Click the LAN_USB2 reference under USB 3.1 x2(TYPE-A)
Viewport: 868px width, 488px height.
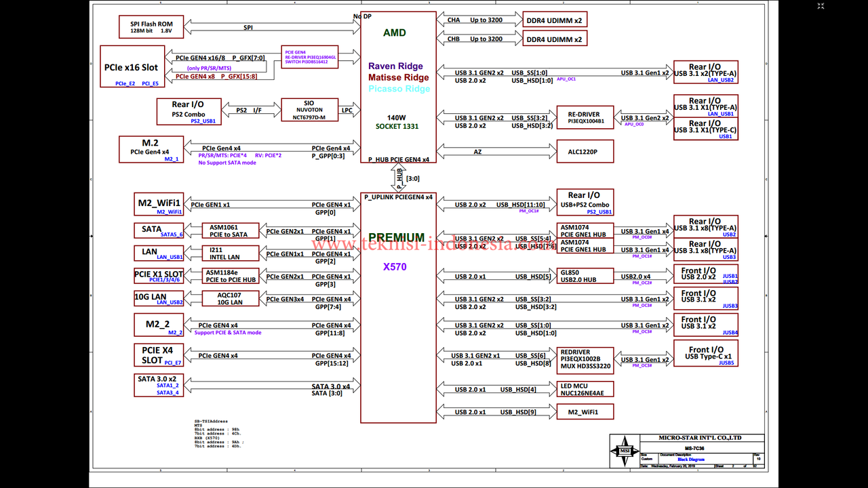coord(721,80)
